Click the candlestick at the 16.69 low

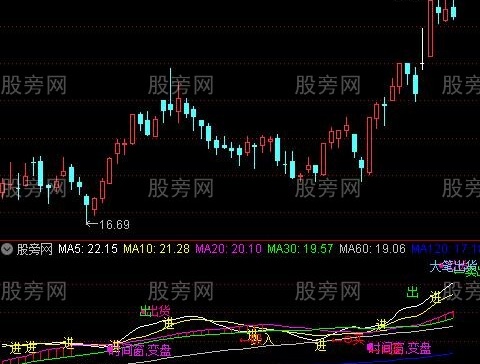click(86, 209)
